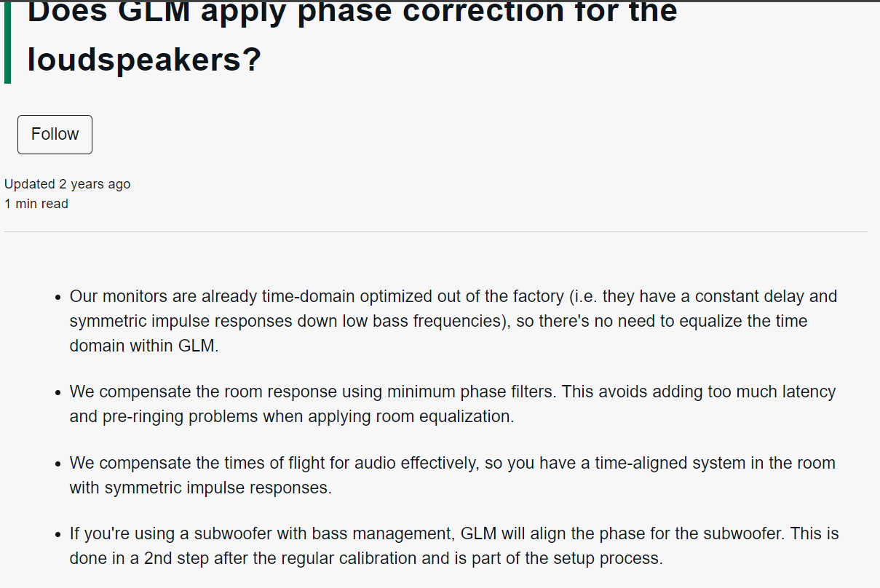Click the "Updated 2 years ago" timestamp
This screenshot has width=880, height=588.
point(67,184)
